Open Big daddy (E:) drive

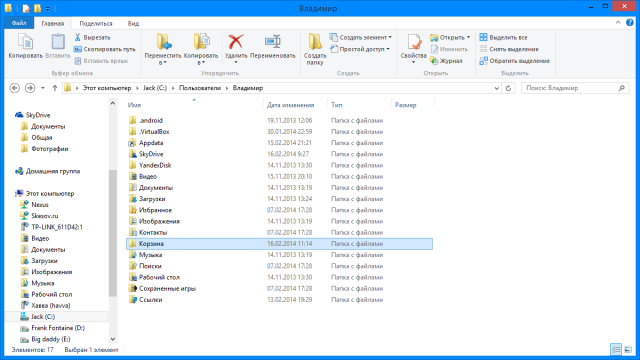point(51,339)
